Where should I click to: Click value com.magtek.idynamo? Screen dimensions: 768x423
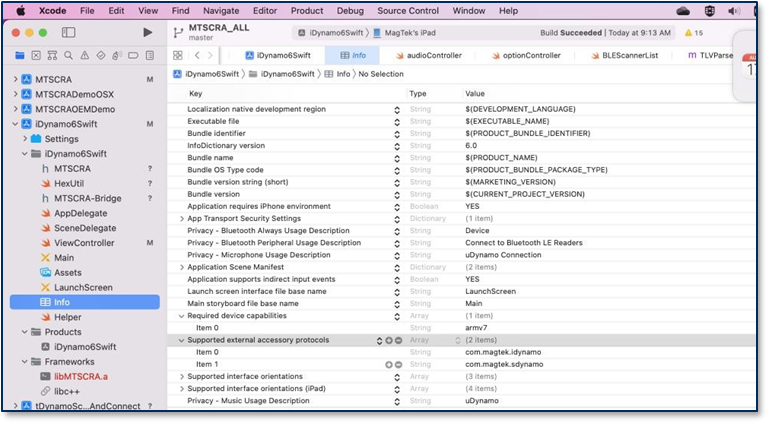[x=503, y=352]
